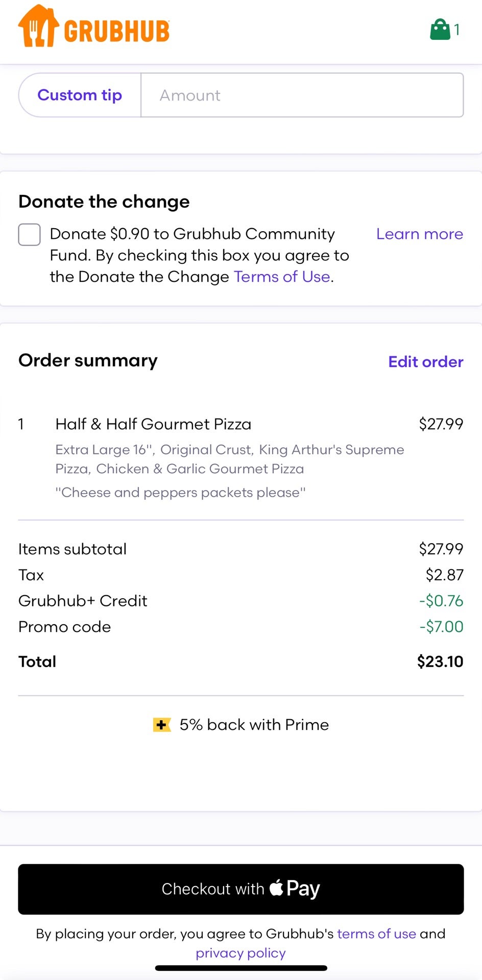The height and width of the screenshot is (980, 482).
Task: Tap the Promo code discount row
Action: coord(64,627)
